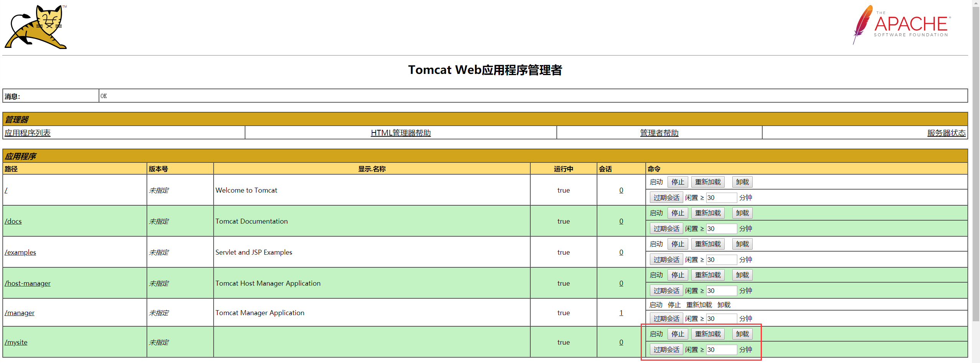Click idle minutes field for /docs
This screenshot has height=363, width=980.
(721, 229)
